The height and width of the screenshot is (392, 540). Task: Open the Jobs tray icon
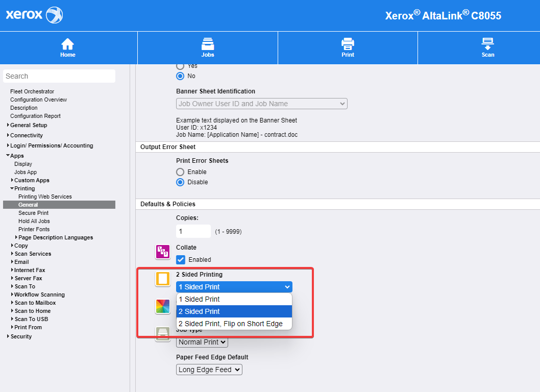[x=207, y=44]
